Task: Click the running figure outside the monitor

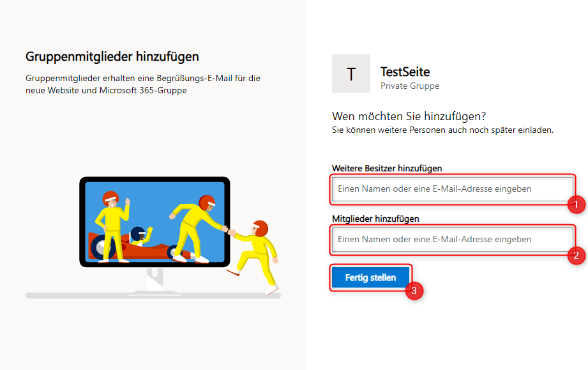Action: pyautogui.click(x=254, y=256)
